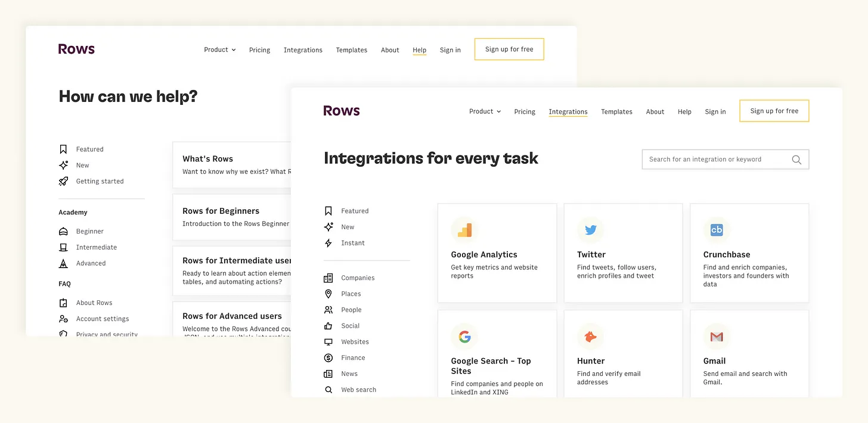This screenshot has width=868, height=423.
Task: Click the Finance dollar icon
Action: (x=328, y=357)
